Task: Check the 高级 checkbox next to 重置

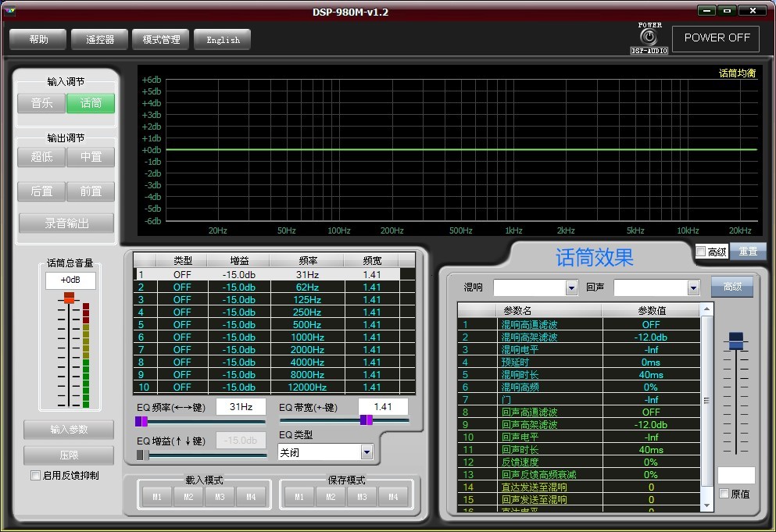Action: (x=701, y=251)
